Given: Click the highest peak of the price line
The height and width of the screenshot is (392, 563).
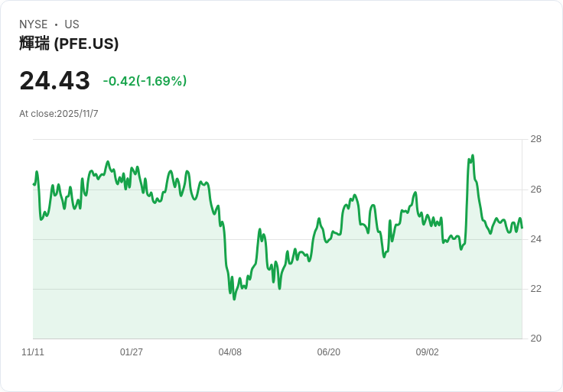Looking at the screenshot, I should pyautogui.click(x=473, y=155).
